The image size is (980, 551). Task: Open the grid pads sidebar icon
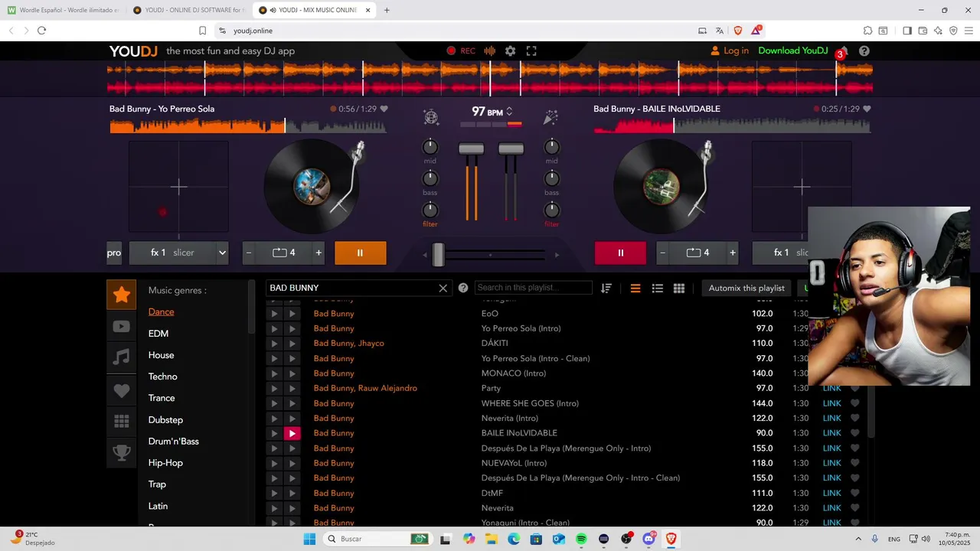tap(121, 422)
